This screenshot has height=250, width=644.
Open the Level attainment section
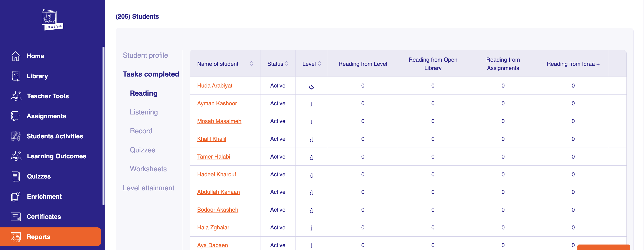coord(149,188)
